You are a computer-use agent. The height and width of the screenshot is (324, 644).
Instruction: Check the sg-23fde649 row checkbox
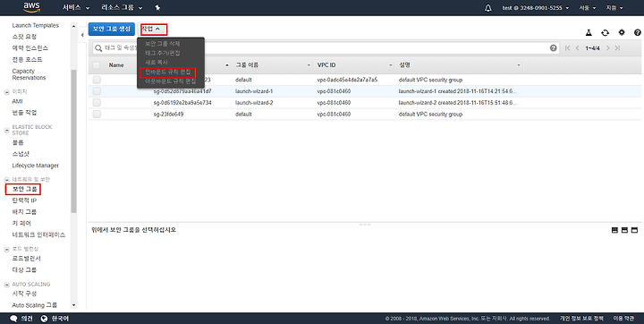[96, 115]
